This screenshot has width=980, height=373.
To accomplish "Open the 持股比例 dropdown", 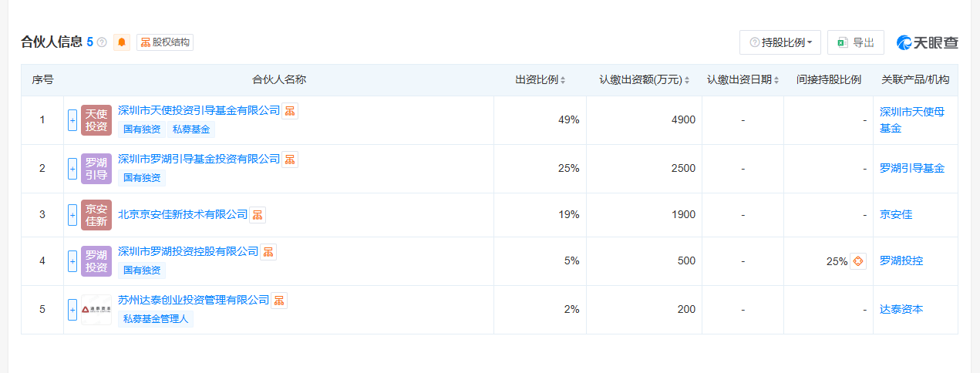I will [x=780, y=42].
